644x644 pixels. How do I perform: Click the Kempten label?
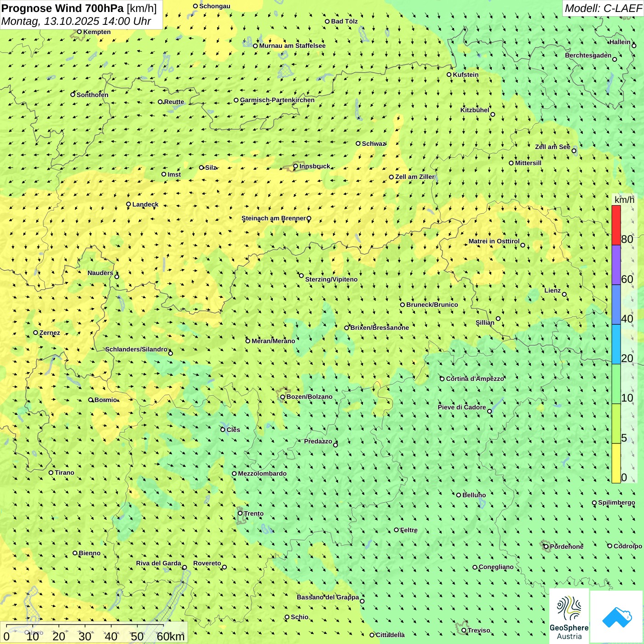point(97,32)
